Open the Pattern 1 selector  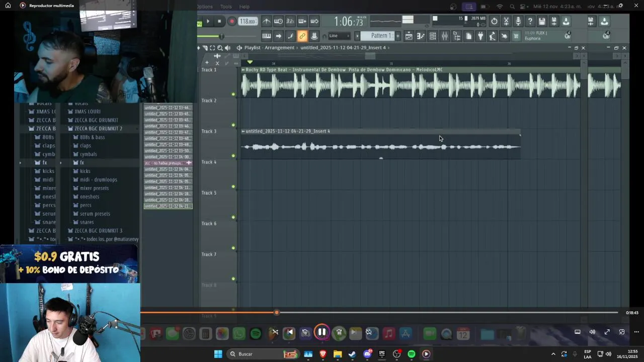point(381,36)
